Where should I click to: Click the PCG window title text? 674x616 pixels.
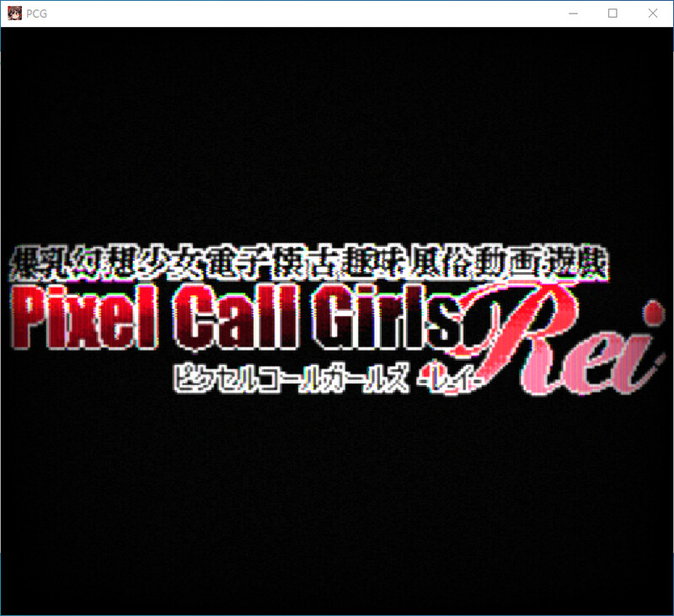[36, 13]
